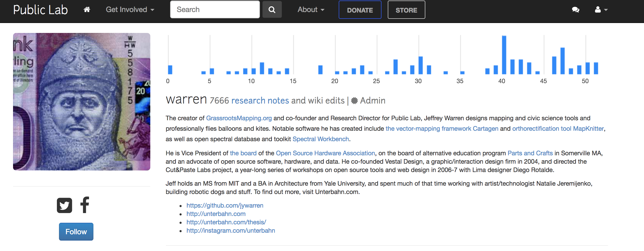Viewport: 644px width, 251px height.
Task: Open the research notes link
Action: pyautogui.click(x=260, y=100)
